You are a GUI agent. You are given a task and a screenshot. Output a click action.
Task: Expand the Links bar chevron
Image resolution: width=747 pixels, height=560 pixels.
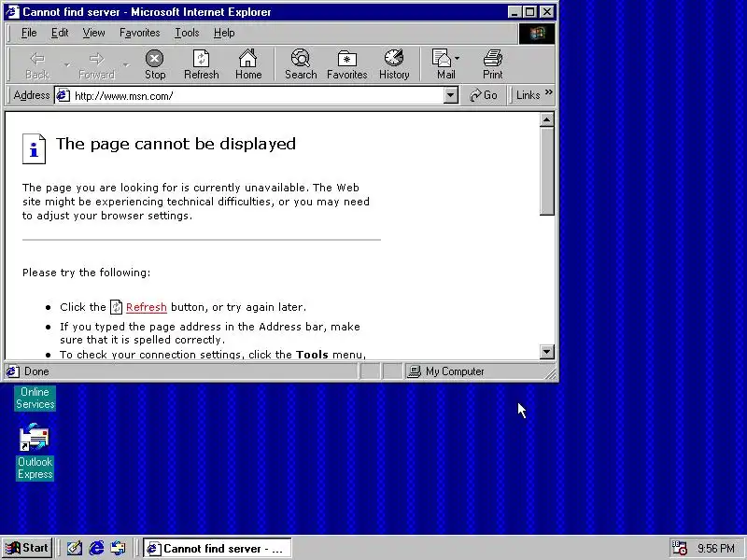pyautogui.click(x=549, y=91)
